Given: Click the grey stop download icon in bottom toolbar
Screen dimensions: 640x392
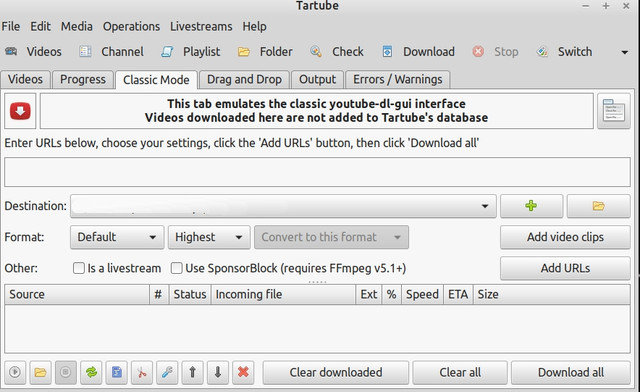Looking at the screenshot, I should (x=66, y=372).
